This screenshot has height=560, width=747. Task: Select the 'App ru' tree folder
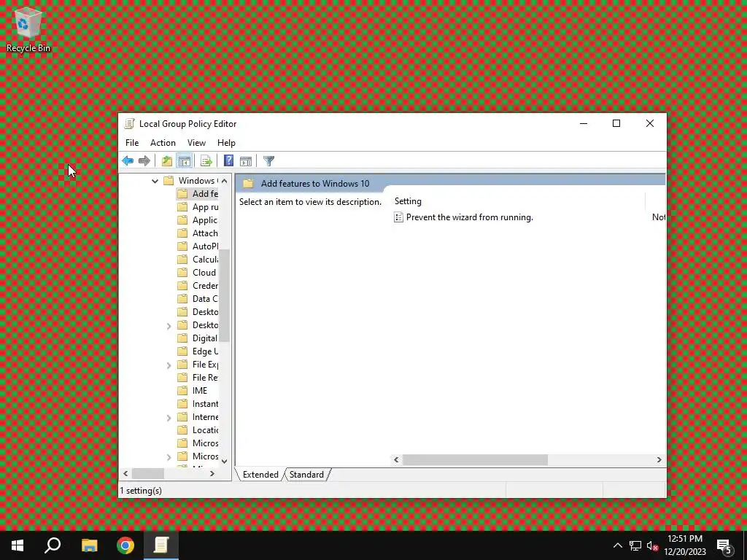205,207
